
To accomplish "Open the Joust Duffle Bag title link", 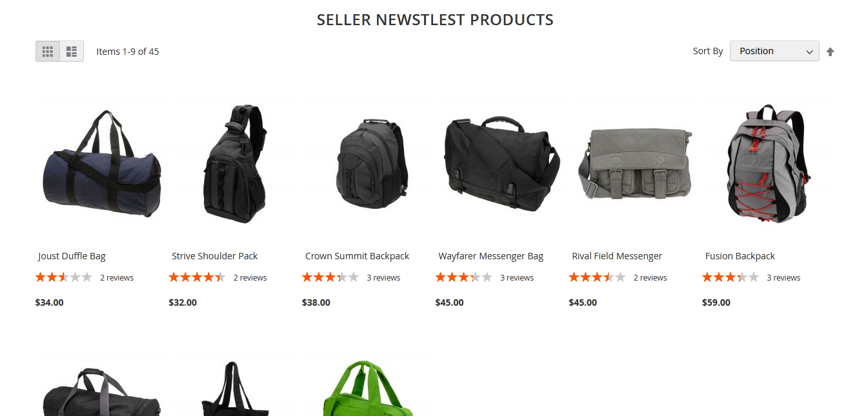I will (x=72, y=256).
